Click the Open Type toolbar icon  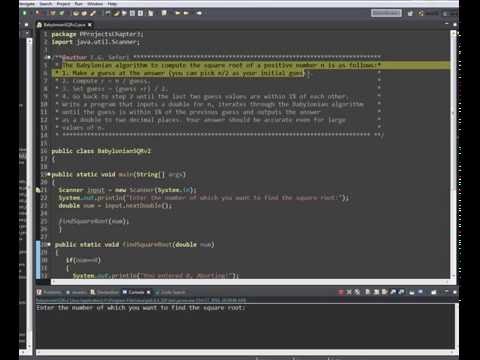76,13
